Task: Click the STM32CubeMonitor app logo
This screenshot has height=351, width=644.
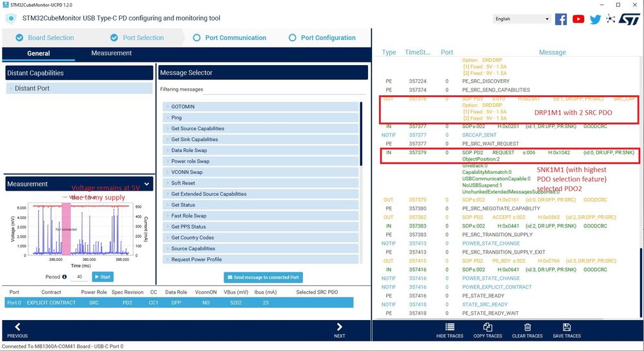Action: click(x=11, y=19)
